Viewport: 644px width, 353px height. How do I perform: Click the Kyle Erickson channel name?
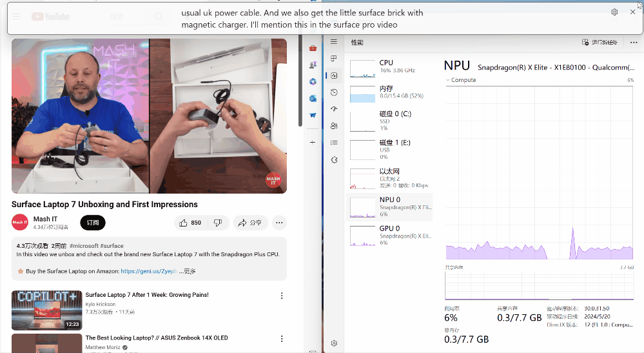100,305
